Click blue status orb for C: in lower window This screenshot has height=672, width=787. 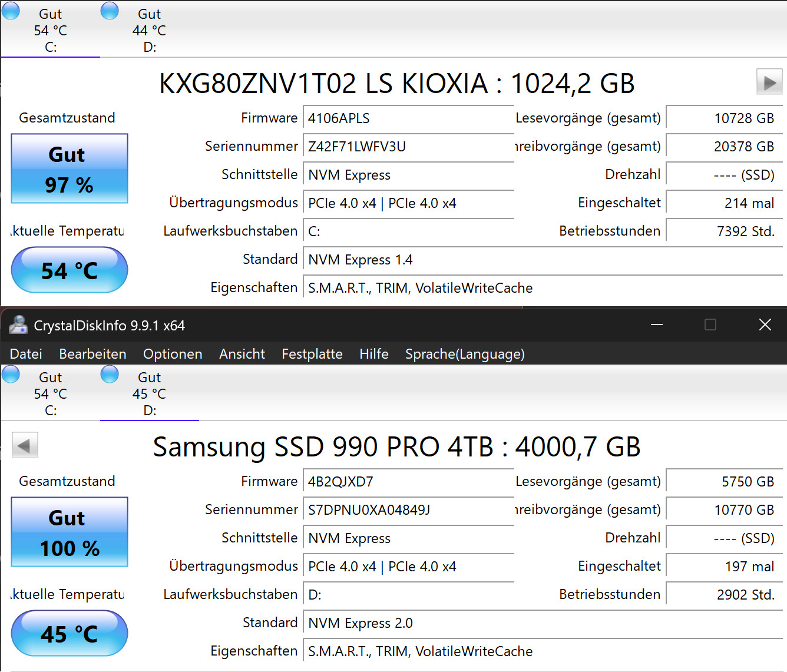[11, 374]
